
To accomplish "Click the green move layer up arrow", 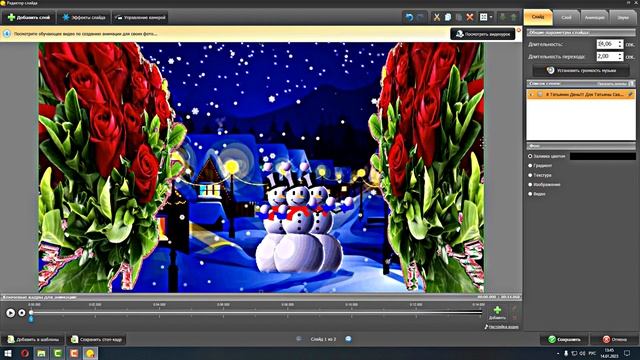I will click(x=513, y=17).
